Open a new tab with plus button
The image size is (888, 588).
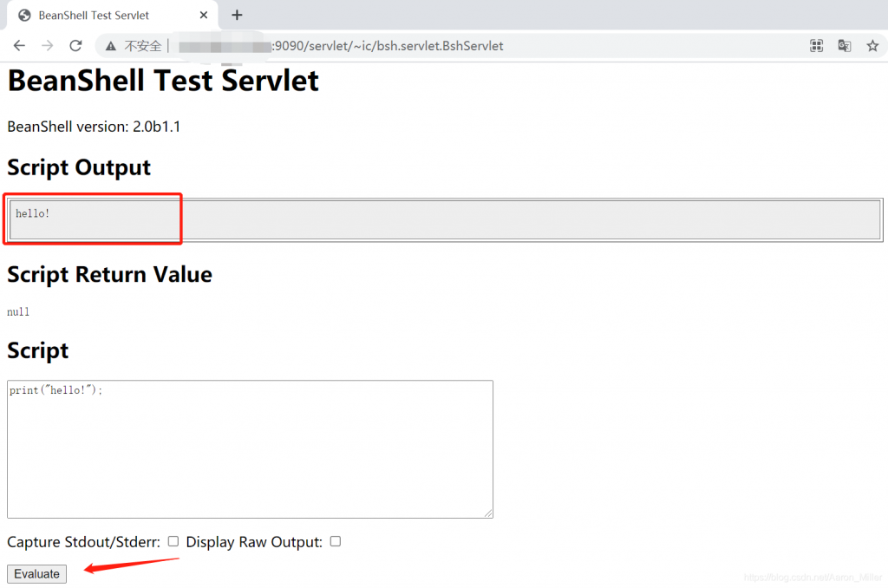[x=237, y=15]
